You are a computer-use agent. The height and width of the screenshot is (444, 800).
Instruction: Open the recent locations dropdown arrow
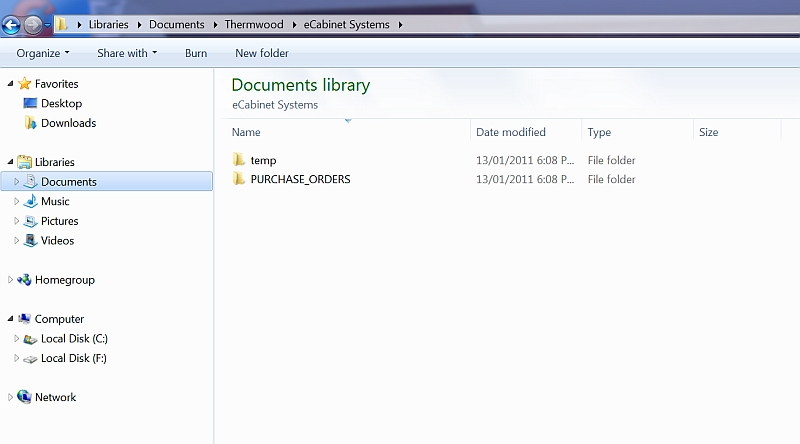pyautogui.click(x=47, y=24)
